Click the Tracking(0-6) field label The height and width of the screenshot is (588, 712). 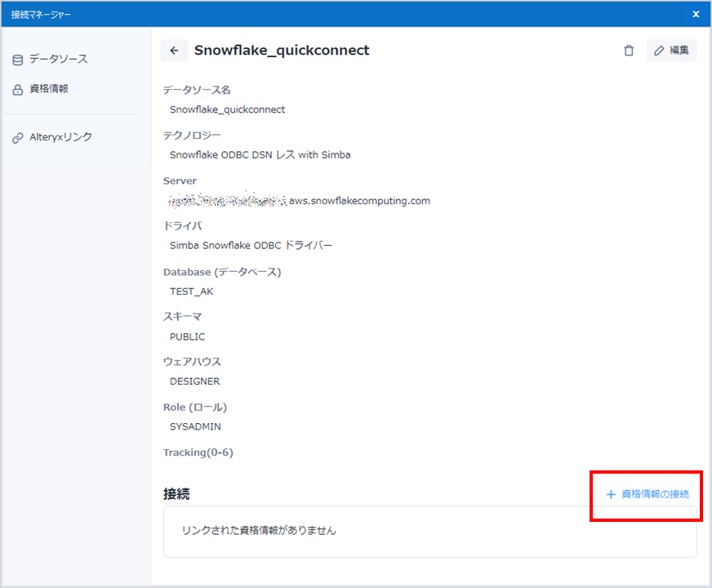[198, 452]
